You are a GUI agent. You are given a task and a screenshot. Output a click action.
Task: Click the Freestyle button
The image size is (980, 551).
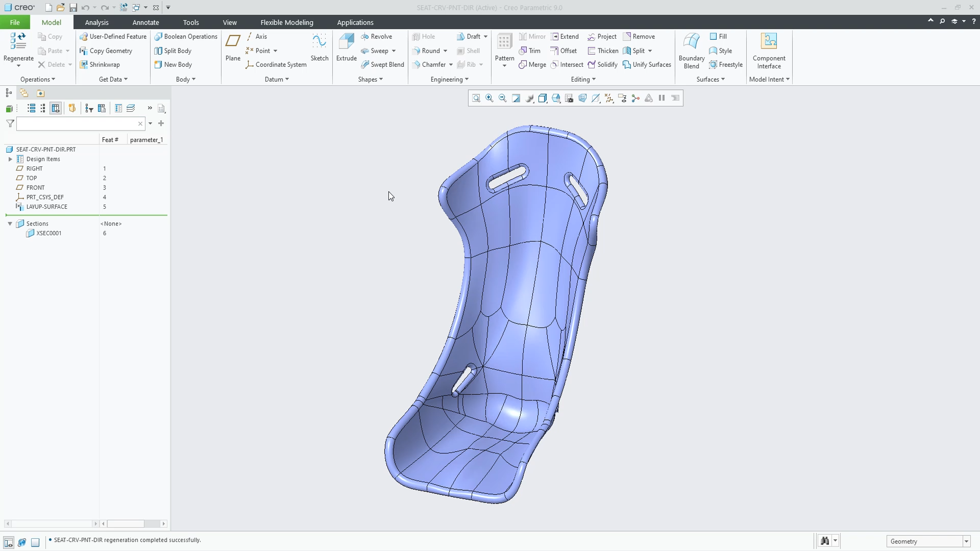tap(726, 64)
